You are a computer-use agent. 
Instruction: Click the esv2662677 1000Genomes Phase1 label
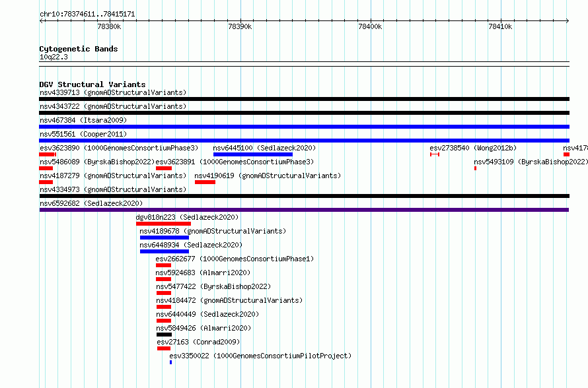coord(235,259)
